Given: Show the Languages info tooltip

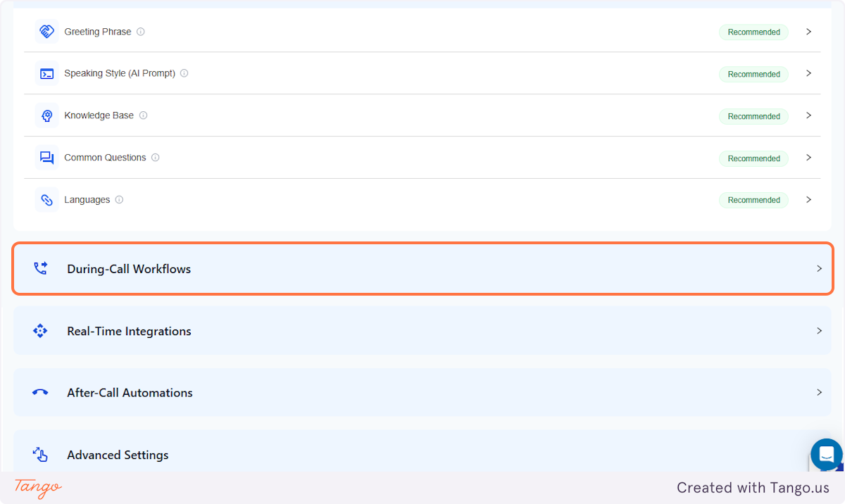Looking at the screenshot, I should pyautogui.click(x=120, y=199).
